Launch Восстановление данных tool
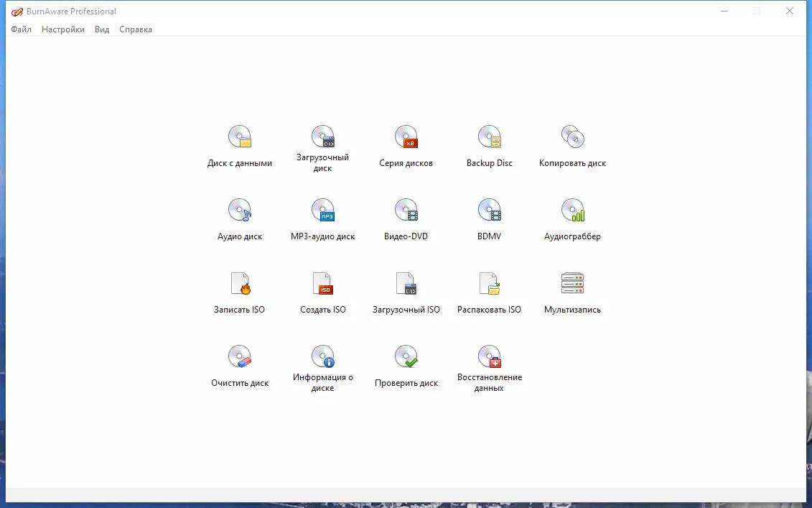812x508 pixels. (x=490, y=356)
